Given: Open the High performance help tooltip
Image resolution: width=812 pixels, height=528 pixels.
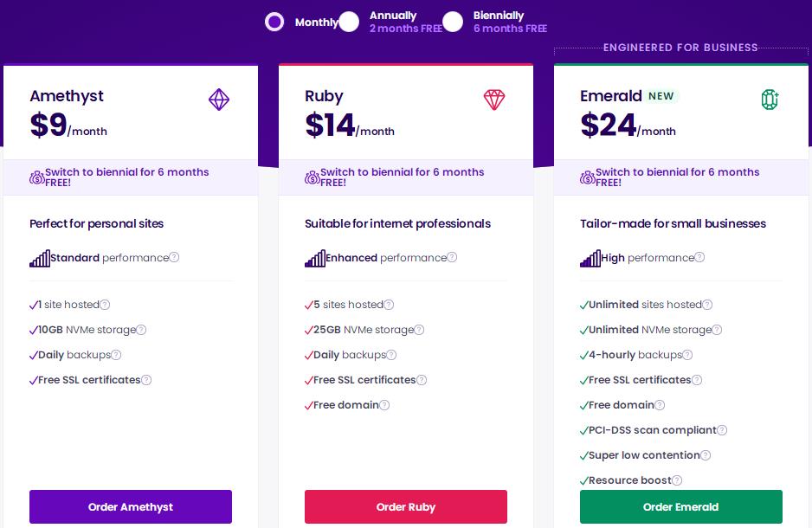Looking at the screenshot, I should tap(699, 257).
